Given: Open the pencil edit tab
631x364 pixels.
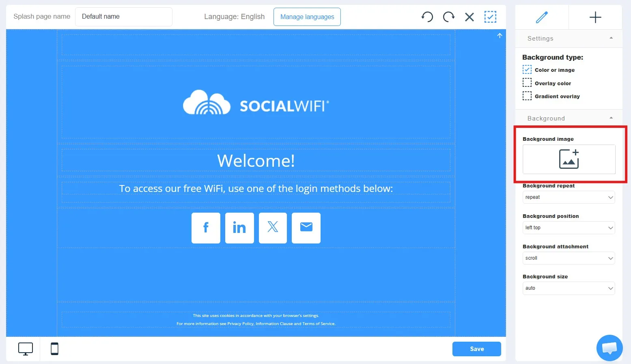Looking at the screenshot, I should [542, 17].
